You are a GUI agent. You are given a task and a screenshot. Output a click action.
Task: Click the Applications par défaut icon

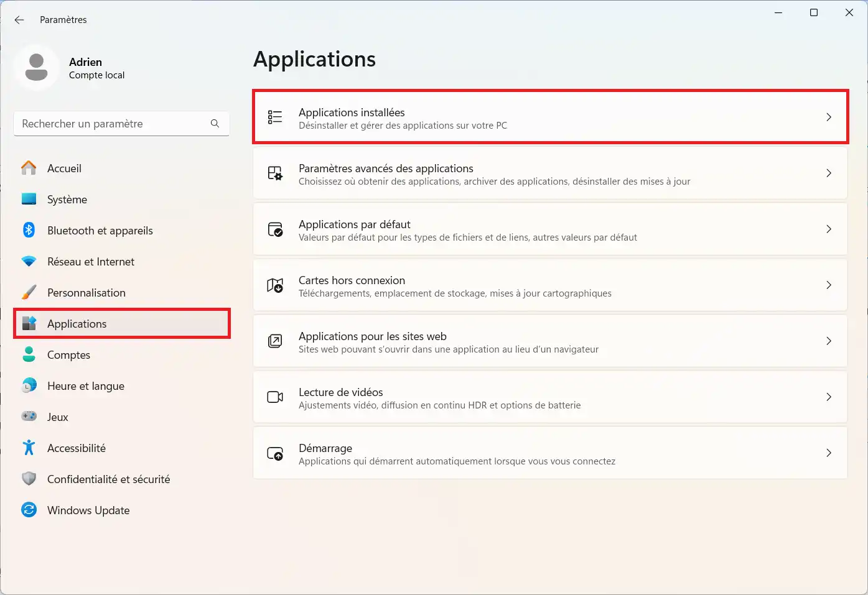point(275,229)
